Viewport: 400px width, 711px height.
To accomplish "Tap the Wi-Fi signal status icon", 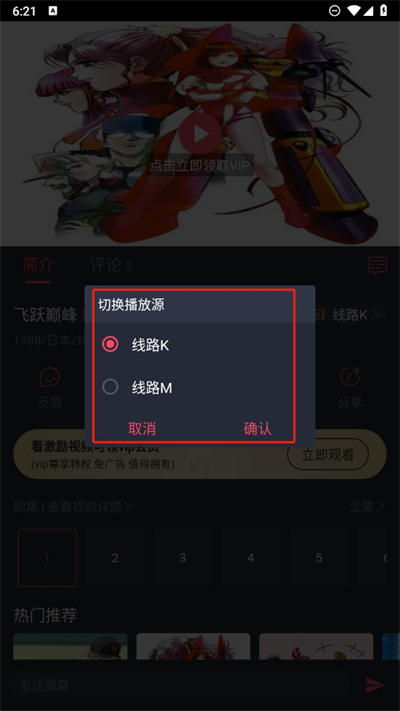I will coord(354,11).
